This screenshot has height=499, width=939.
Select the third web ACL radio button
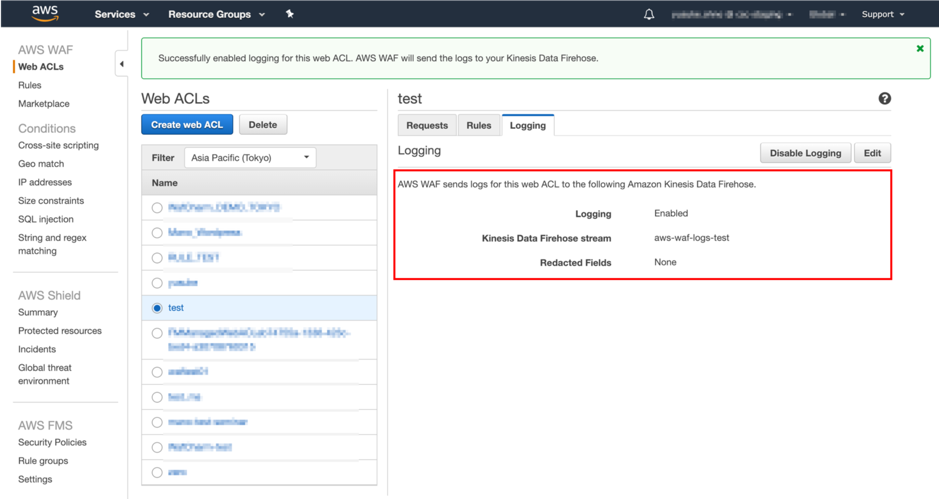(157, 258)
